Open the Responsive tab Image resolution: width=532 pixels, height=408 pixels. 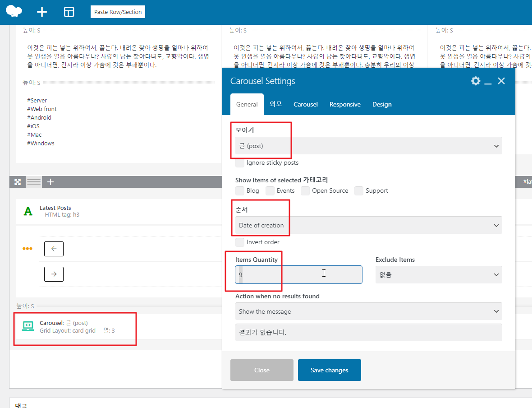pos(345,104)
